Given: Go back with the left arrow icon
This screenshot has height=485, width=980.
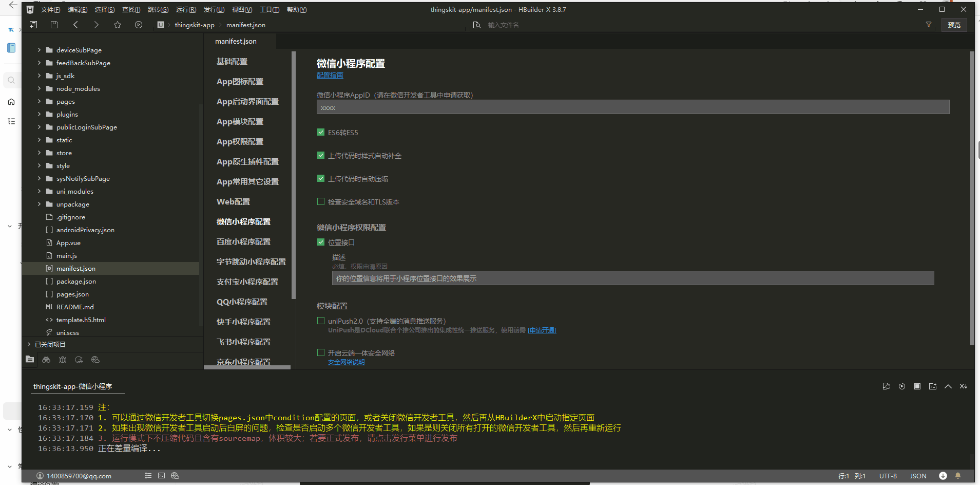Looking at the screenshot, I should 75,25.
